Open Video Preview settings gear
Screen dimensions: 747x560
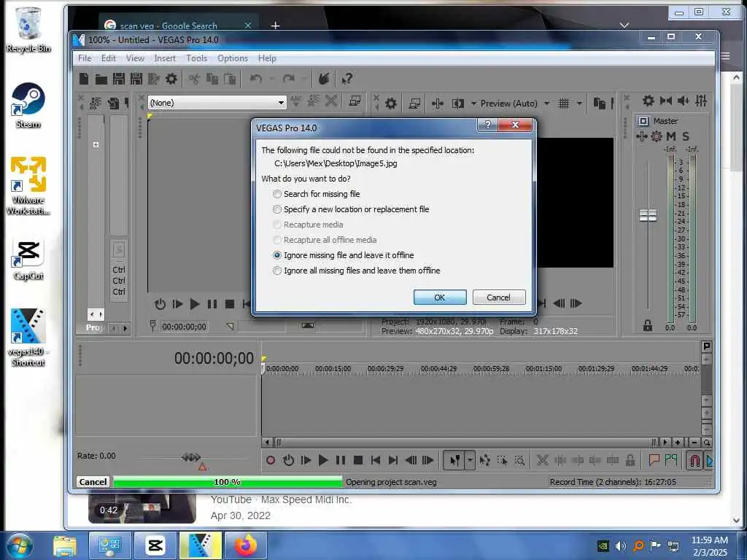tap(391, 103)
